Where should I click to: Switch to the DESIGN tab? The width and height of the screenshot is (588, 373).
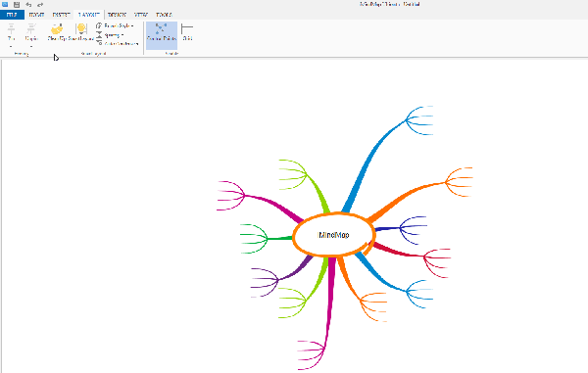click(117, 15)
